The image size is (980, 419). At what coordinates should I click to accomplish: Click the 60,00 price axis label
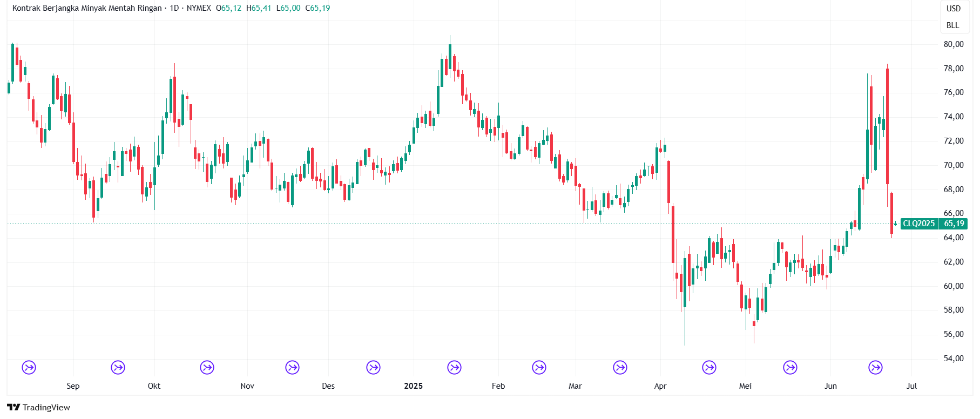click(954, 286)
